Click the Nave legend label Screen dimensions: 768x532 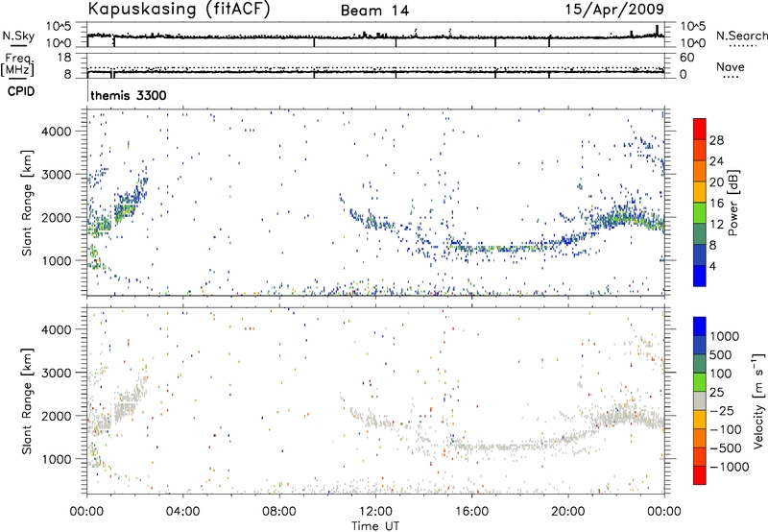731,67
